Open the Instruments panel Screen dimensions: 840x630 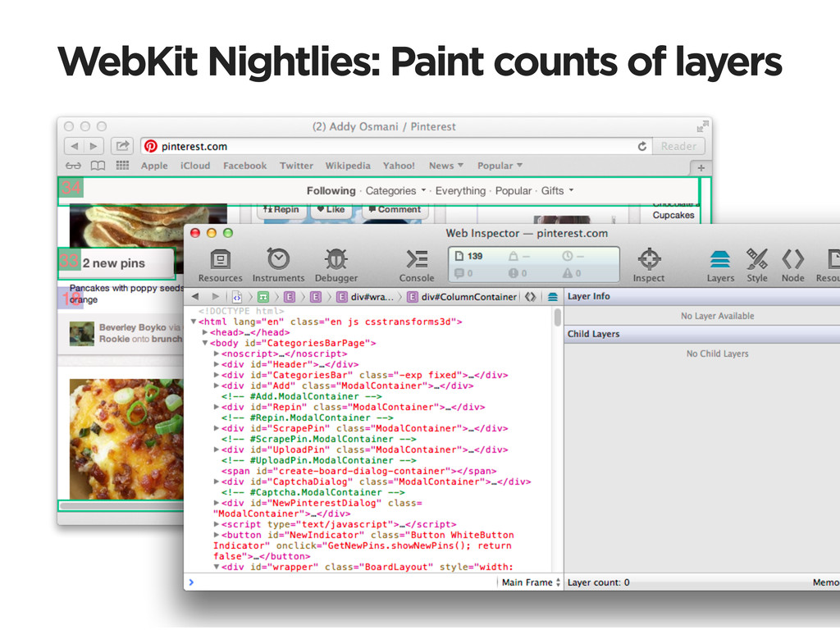278,264
